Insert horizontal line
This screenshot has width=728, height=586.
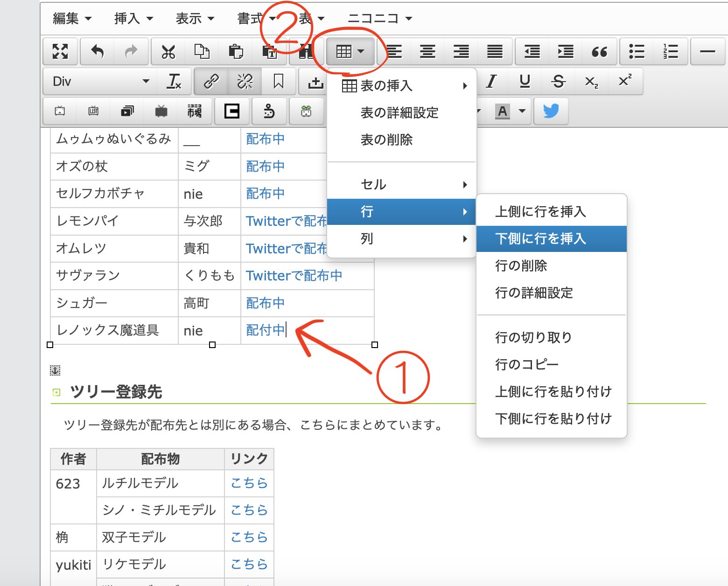(708, 51)
